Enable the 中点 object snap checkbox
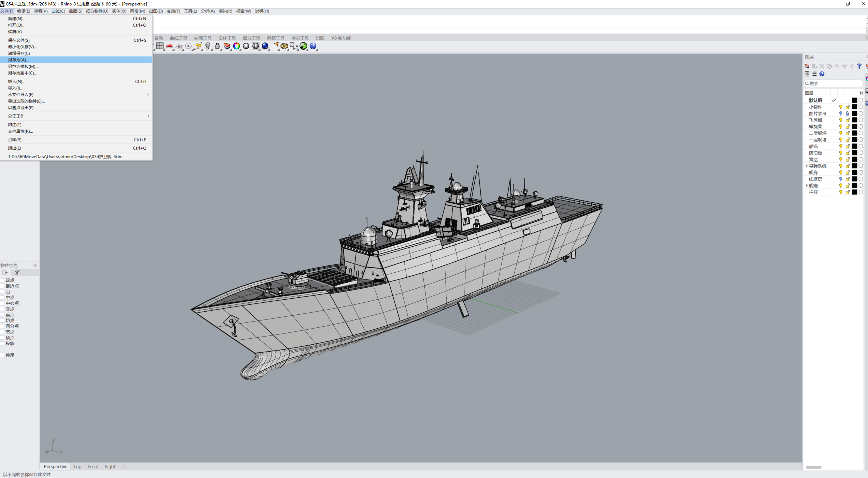This screenshot has height=478, width=868. (x=2, y=298)
